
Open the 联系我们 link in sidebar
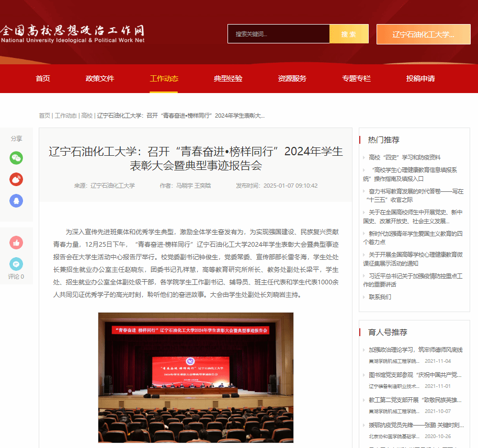(380, 297)
